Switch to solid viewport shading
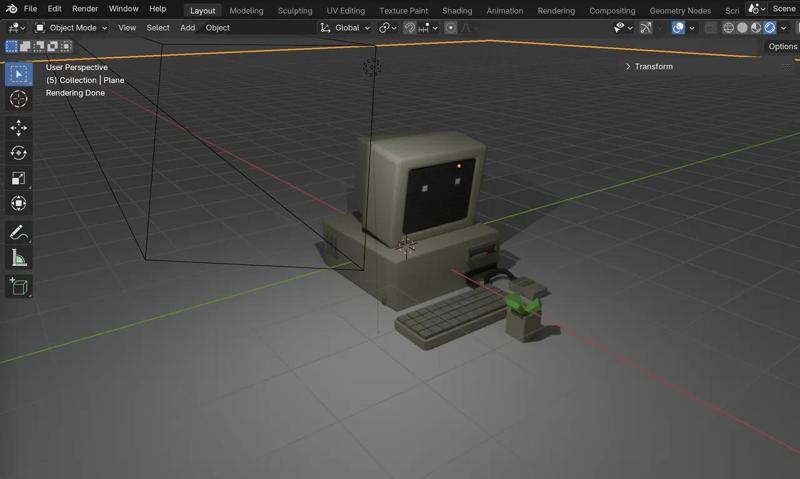Viewport: 800px width, 479px height. coord(742,28)
